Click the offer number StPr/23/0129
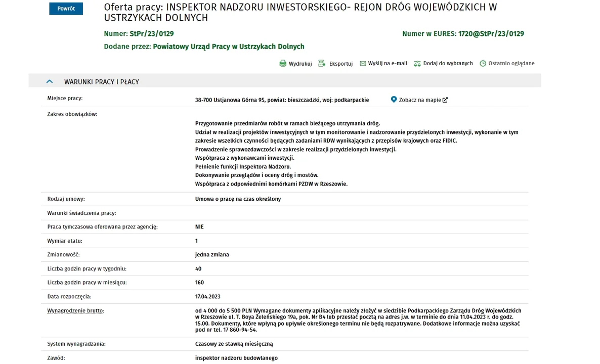Screen dimensions: 600x364 pyautogui.click(x=152, y=34)
